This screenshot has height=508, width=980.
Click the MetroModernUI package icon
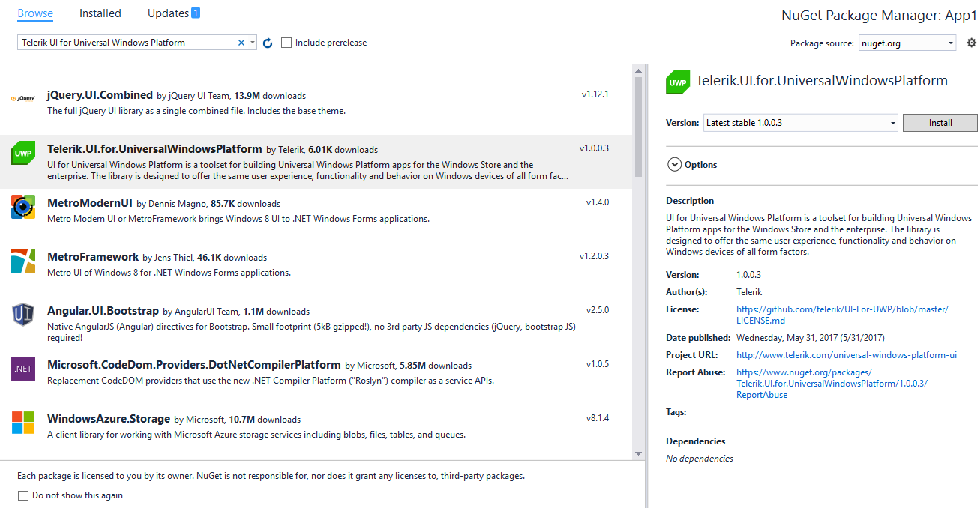(x=23, y=206)
